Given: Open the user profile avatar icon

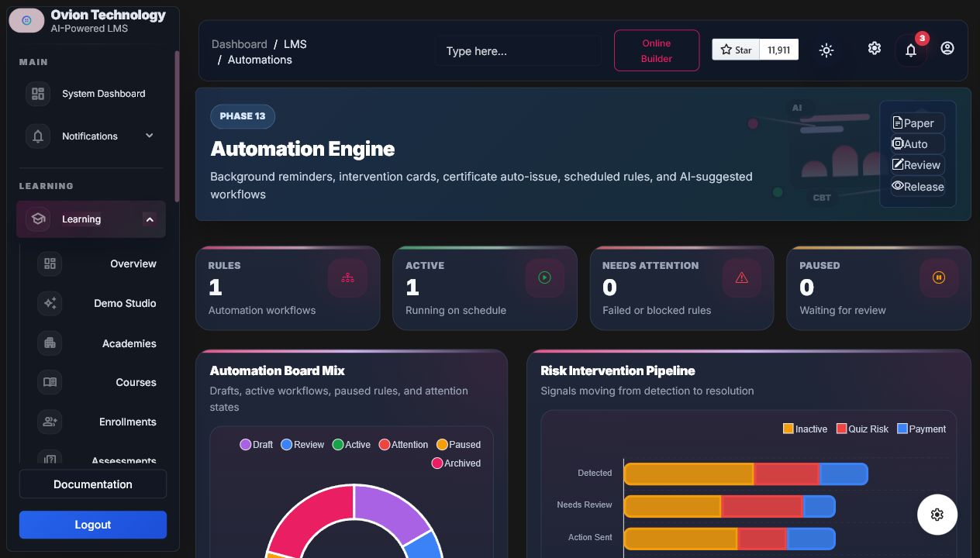Looking at the screenshot, I should pos(947,48).
